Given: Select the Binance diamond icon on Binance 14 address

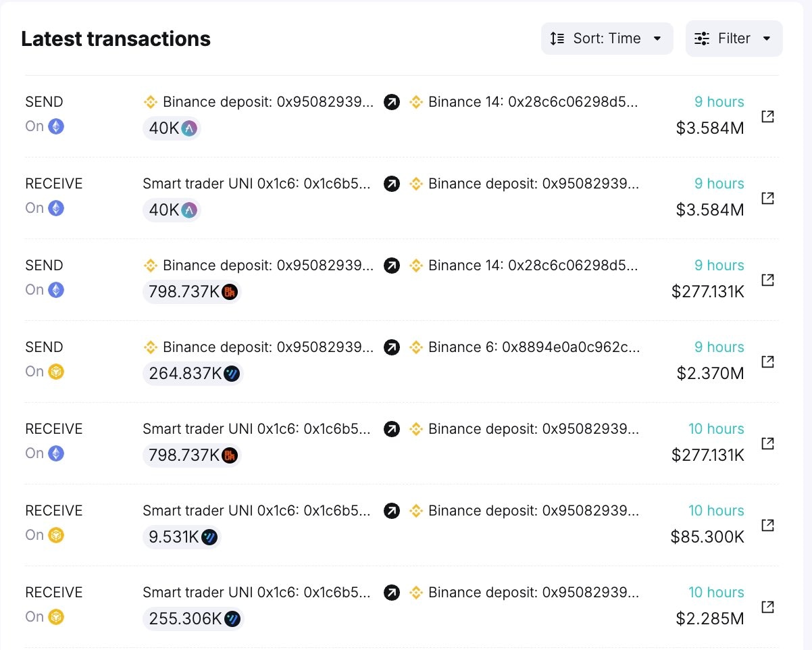Looking at the screenshot, I should click(417, 101).
